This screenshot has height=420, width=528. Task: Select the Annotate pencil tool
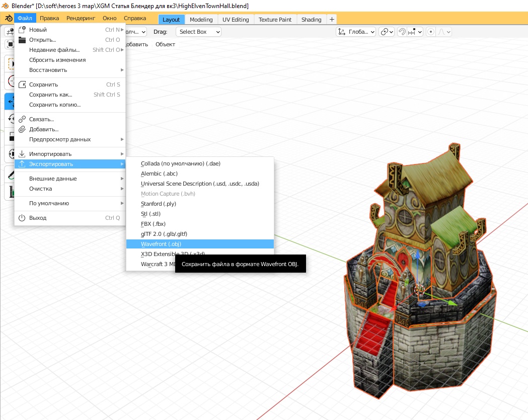[11, 175]
